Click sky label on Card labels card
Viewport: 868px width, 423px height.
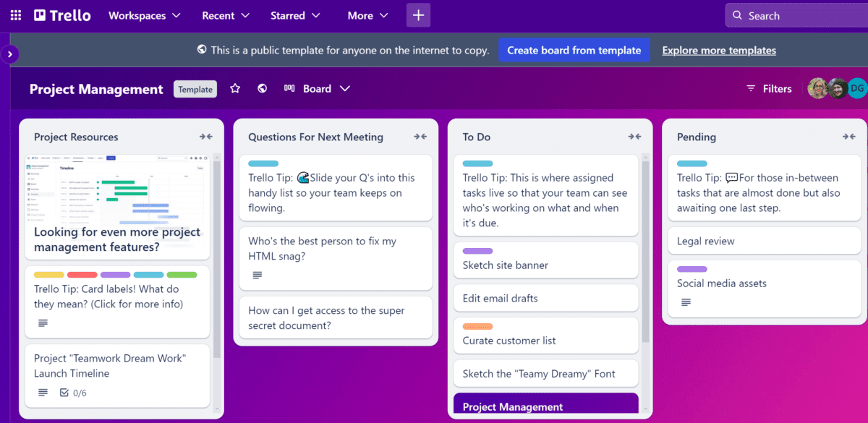point(148,275)
